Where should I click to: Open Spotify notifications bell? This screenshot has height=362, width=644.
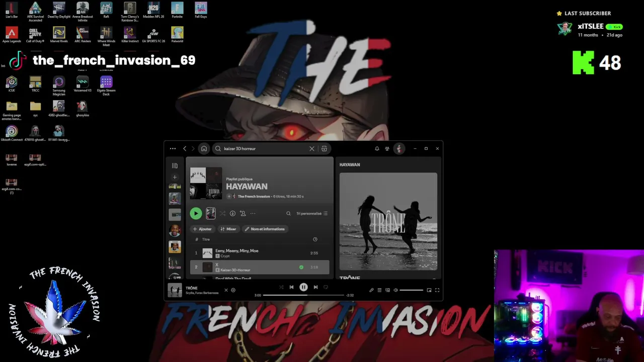(x=377, y=149)
